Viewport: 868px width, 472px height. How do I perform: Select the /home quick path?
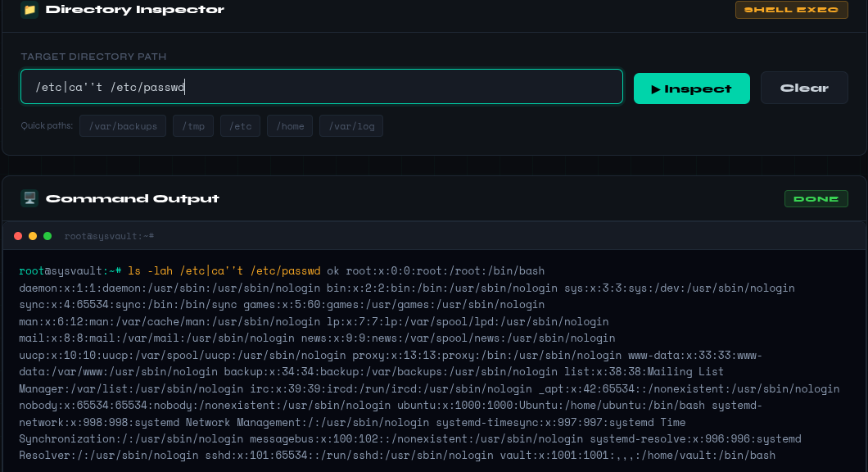(x=290, y=125)
